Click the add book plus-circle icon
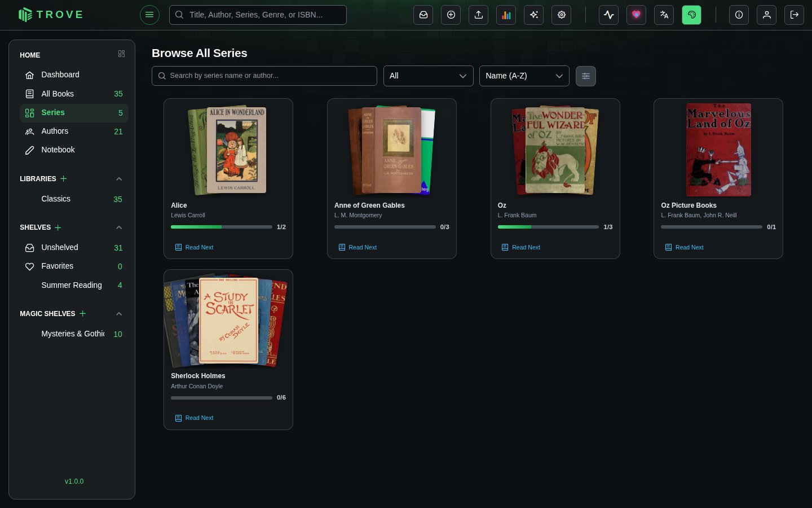This screenshot has width=812, height=508. (451, 15)
